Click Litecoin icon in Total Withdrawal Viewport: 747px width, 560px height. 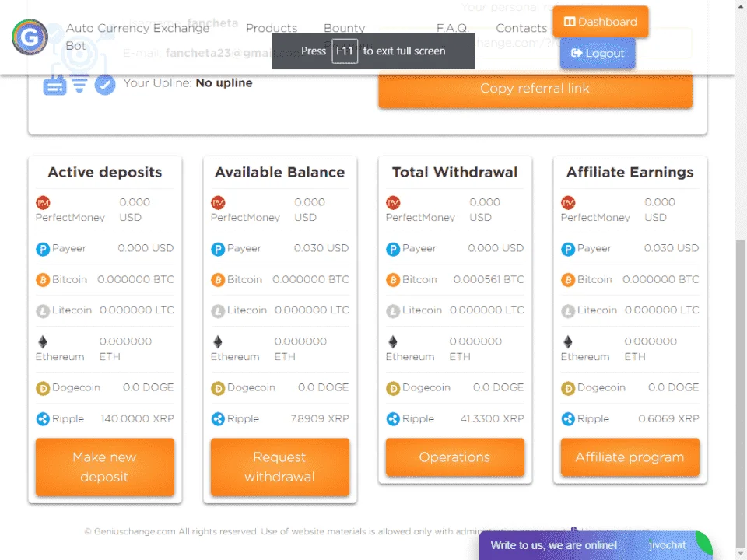click(x=393, y=311)
